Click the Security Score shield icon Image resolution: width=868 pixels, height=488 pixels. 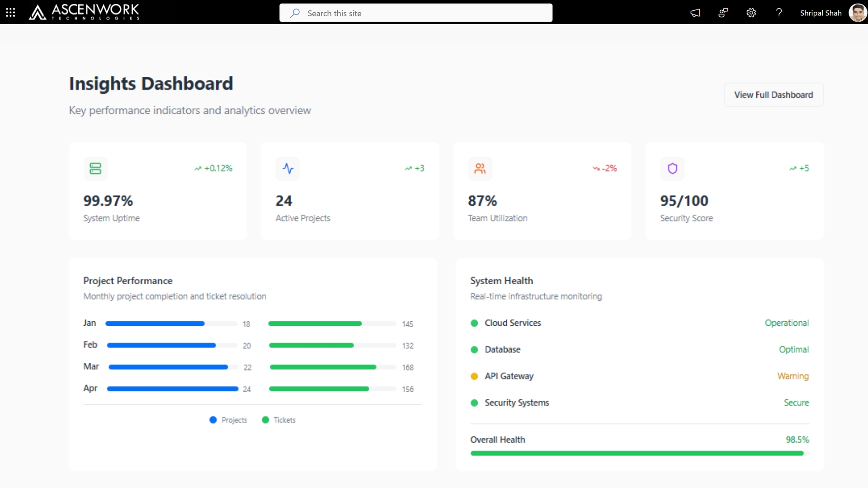[672, 169]
